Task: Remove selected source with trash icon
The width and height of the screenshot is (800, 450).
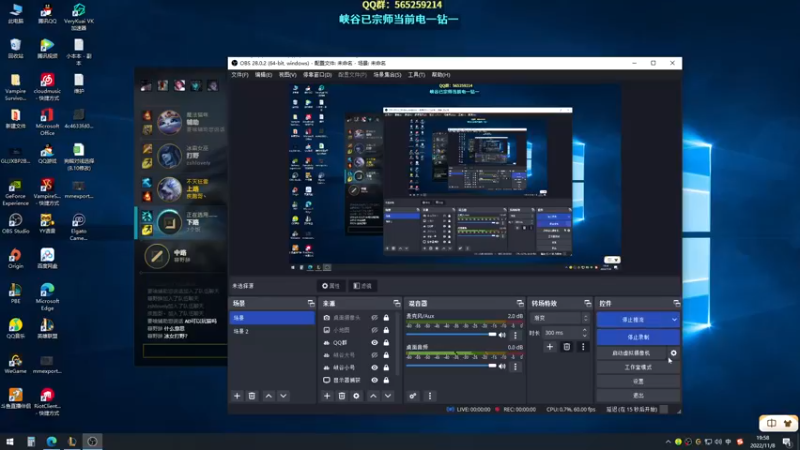Action: point(342,396)
